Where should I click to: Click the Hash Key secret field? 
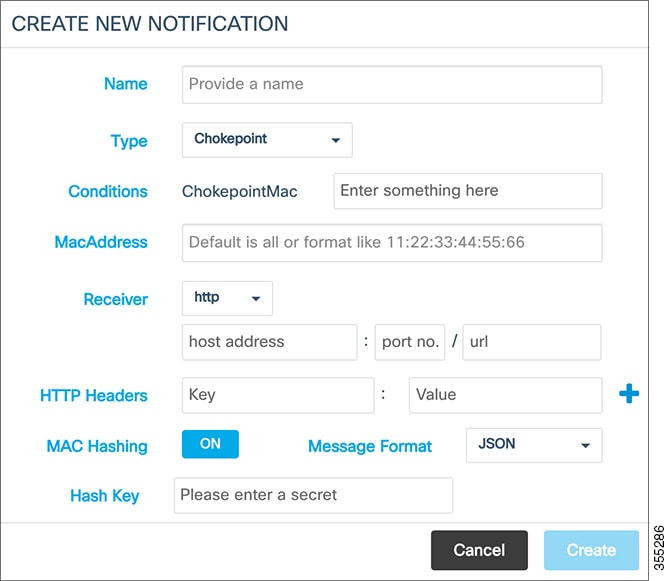313,495
